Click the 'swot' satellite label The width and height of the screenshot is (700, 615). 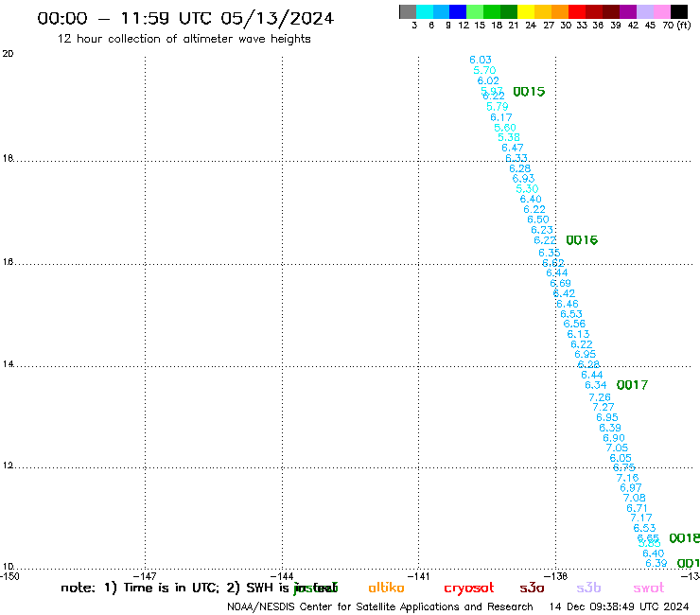(x=649, y=588)
